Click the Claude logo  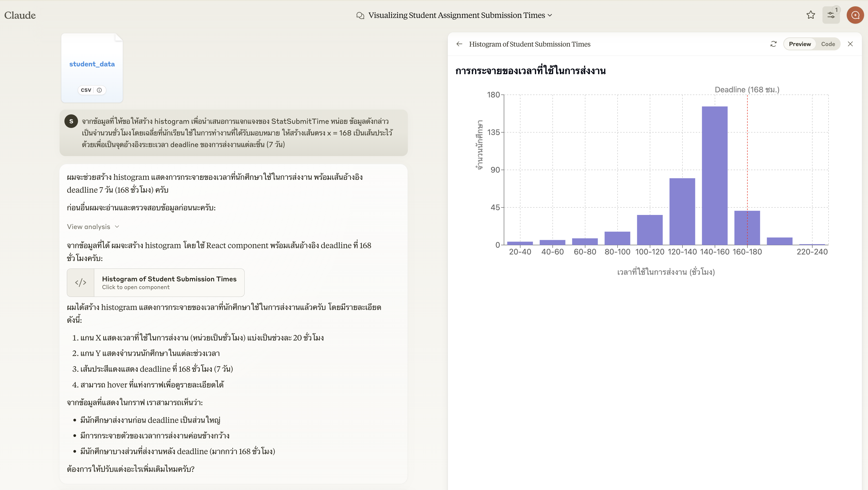pyautogui.click(x=20, y=15)
